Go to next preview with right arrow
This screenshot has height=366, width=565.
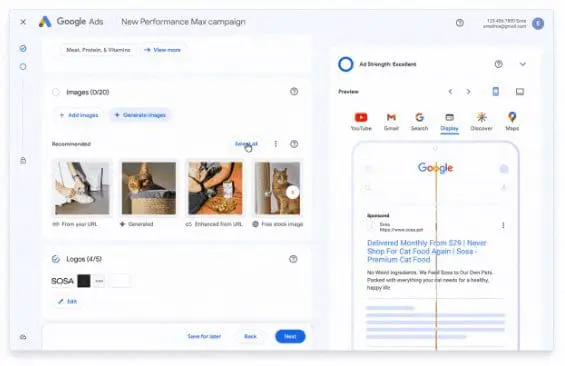pyautogui.click(x=468, y=92)
